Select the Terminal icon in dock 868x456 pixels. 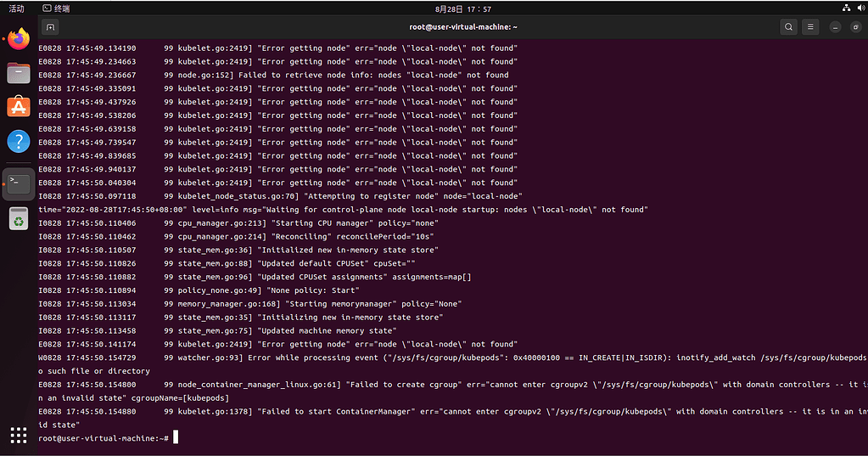click(19, 183)
